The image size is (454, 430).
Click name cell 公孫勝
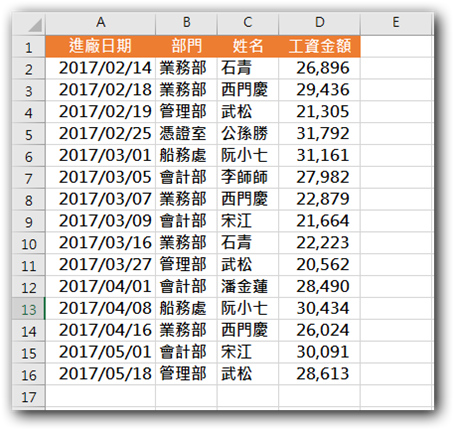tap(248, 134)
